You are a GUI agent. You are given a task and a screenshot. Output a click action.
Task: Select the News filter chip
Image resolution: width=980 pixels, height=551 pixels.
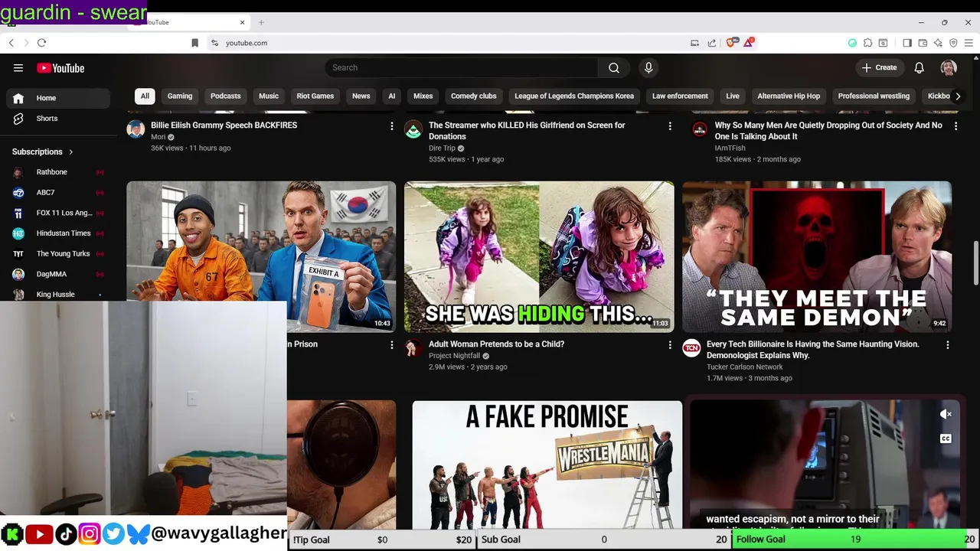tap(361, 96)
